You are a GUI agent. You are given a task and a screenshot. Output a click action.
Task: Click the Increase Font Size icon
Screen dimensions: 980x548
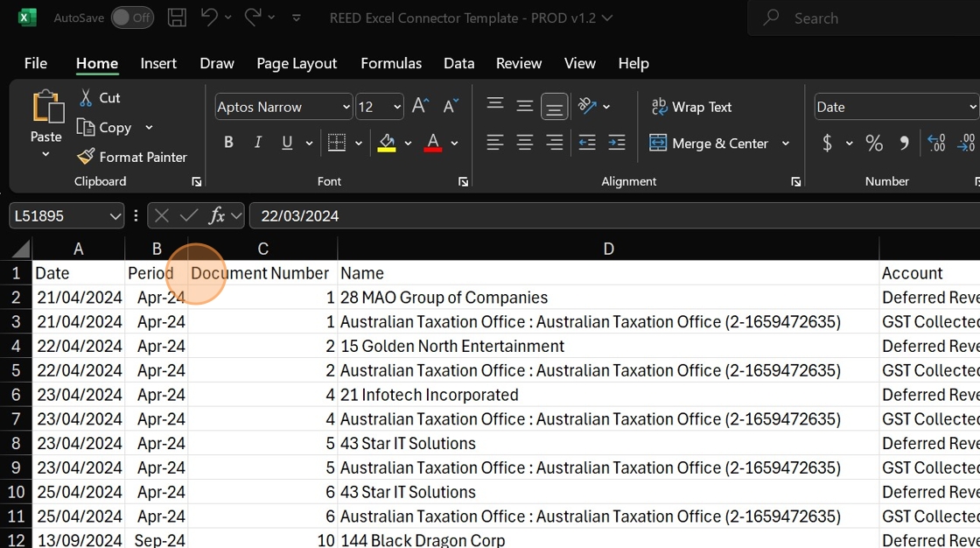[x=420, y=107]
